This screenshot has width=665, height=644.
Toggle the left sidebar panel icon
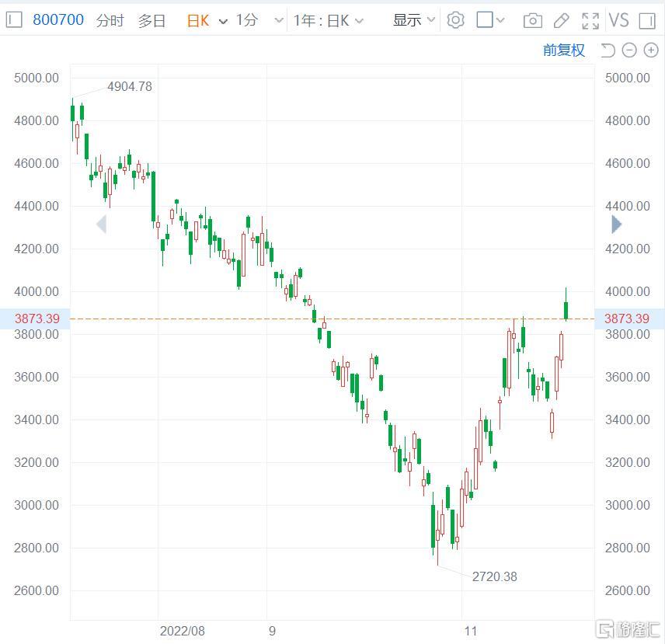click(x=14, y=19)
